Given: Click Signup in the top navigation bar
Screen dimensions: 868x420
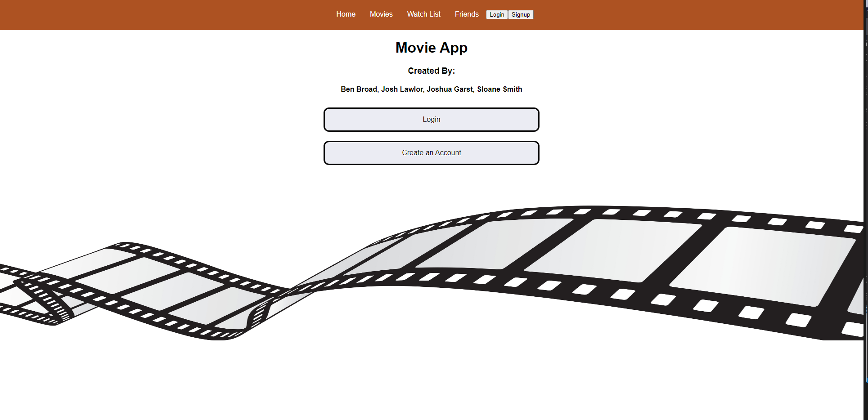Looking at the screenshot, I should pos(521,14).
